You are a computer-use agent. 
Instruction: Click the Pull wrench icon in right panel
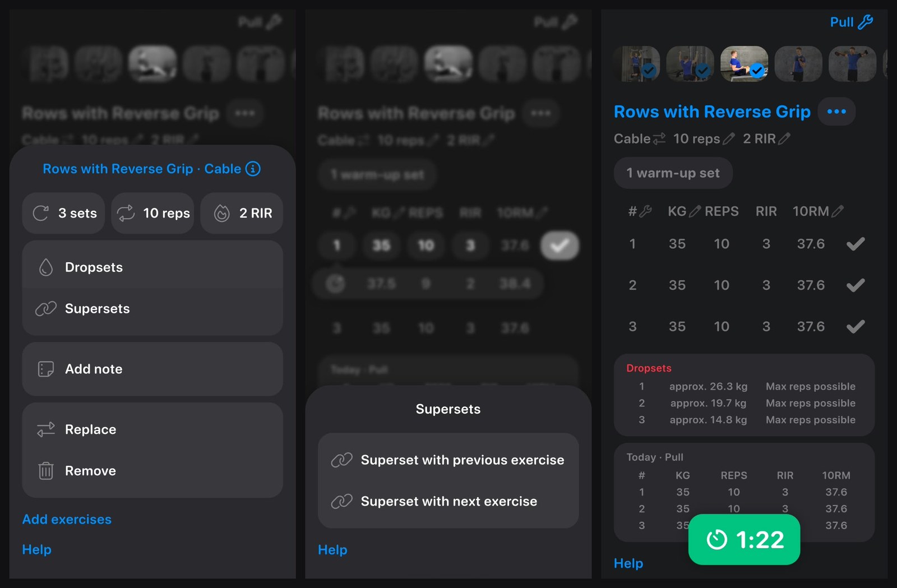866,22
